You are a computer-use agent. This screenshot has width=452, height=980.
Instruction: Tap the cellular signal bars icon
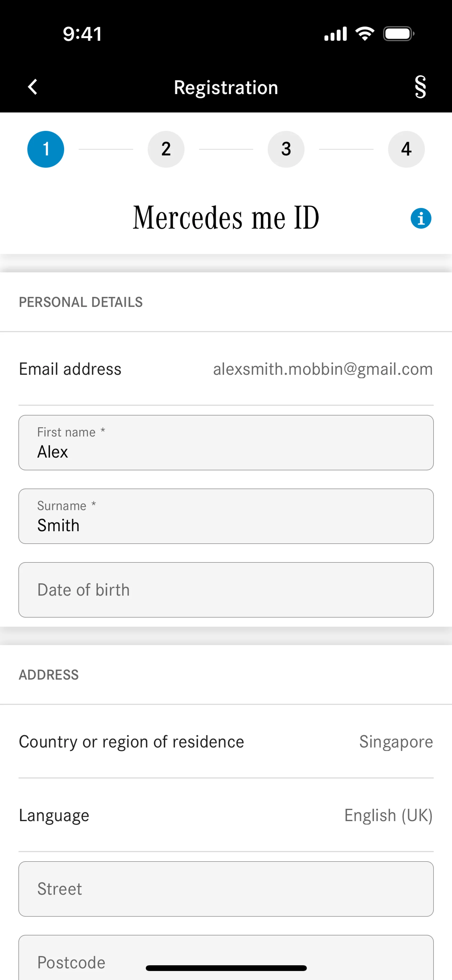[335, 34]
